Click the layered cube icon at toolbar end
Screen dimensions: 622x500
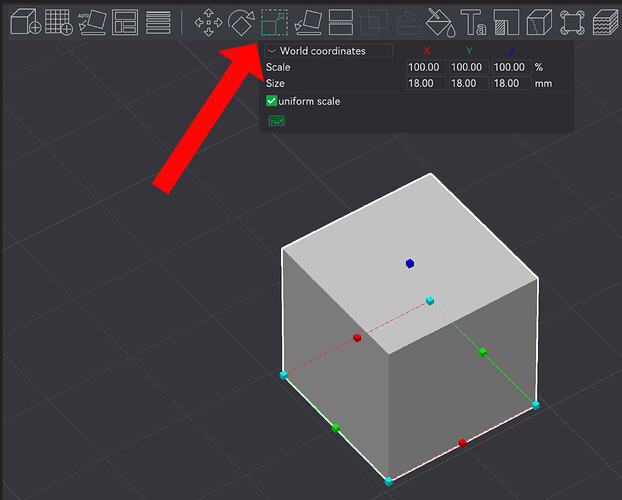[x=606, y=23]
